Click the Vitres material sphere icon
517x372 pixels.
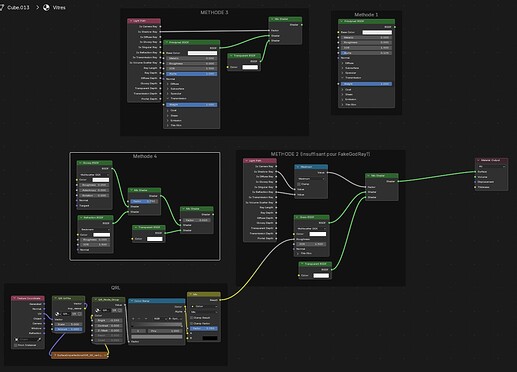[46, 7]
